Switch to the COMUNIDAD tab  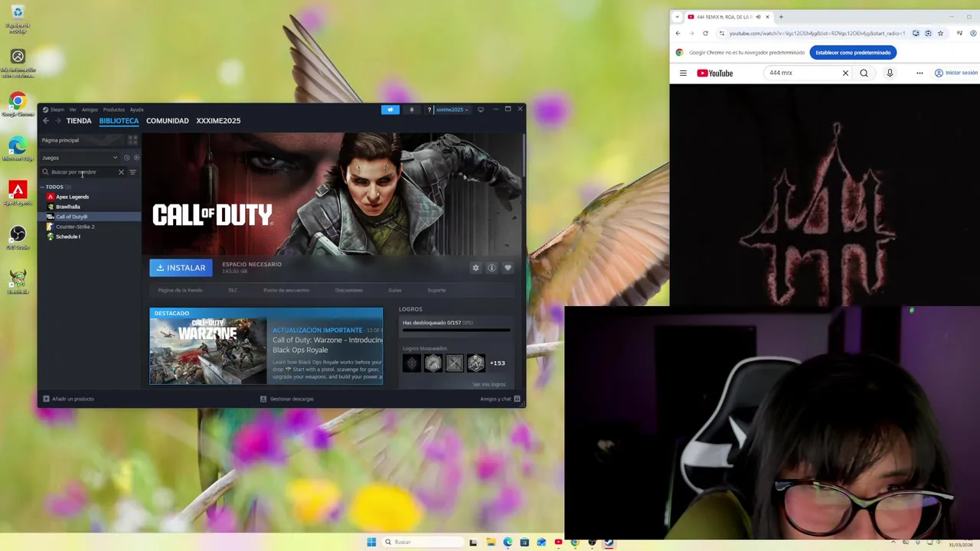click(x=167, y=121)
